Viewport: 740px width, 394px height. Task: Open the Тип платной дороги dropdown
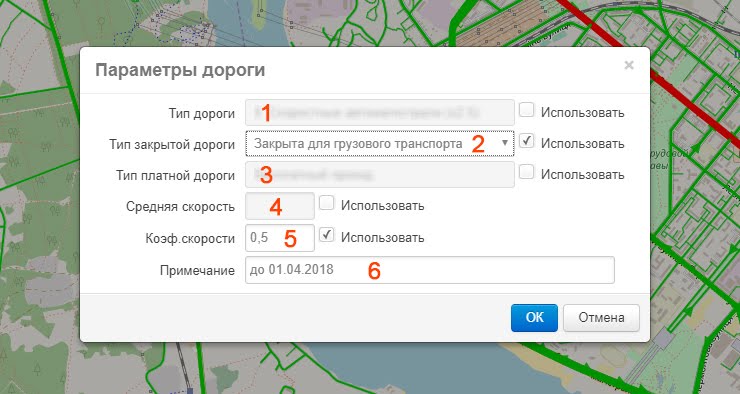click(380, 175)
